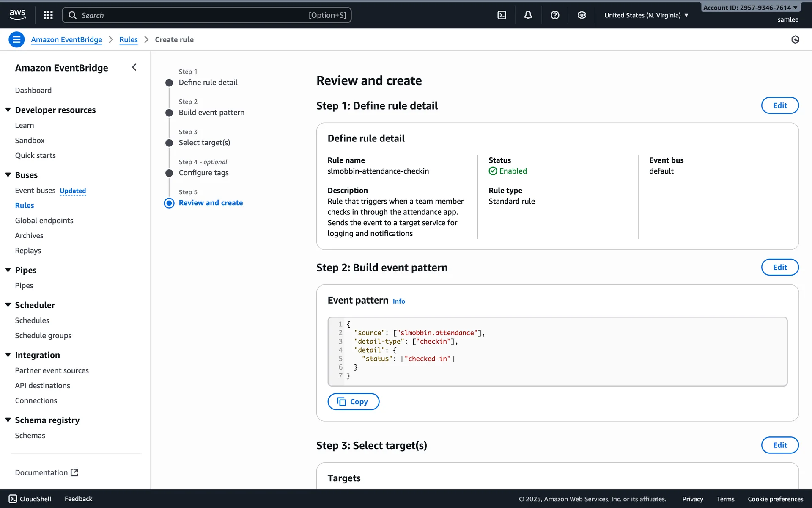The width and height of the screenshot is (812, 508).
Task: Collapse the Scheduler section
Action: 8,305
